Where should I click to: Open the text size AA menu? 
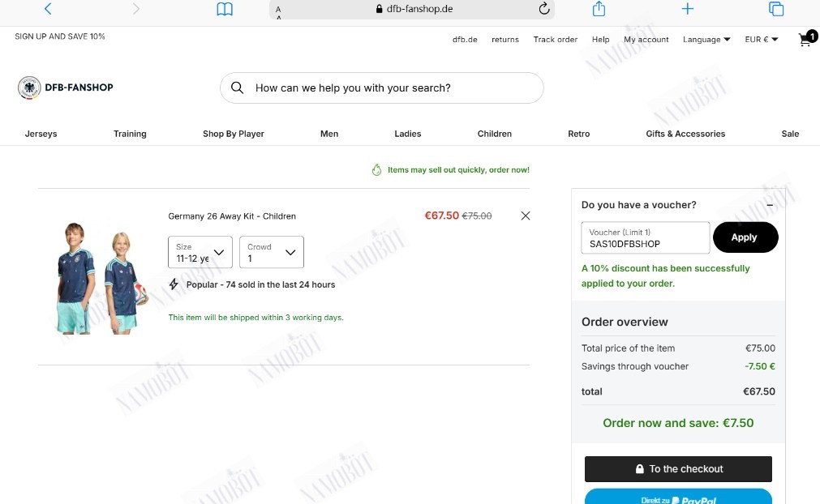coord(278,11)
